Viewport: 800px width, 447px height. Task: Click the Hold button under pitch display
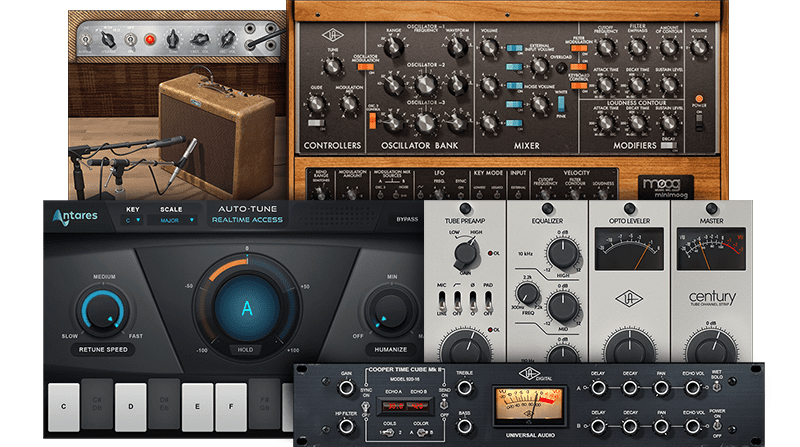245,350
